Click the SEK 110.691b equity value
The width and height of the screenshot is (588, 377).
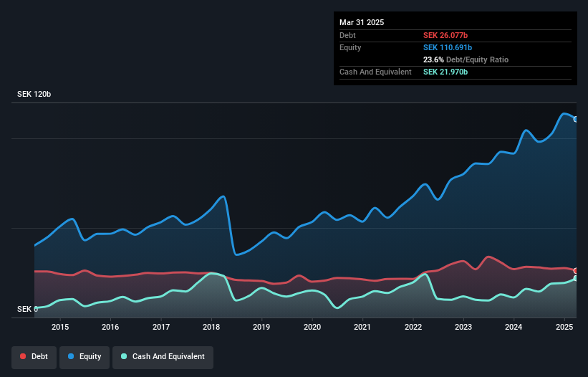[x=448, y=47]
